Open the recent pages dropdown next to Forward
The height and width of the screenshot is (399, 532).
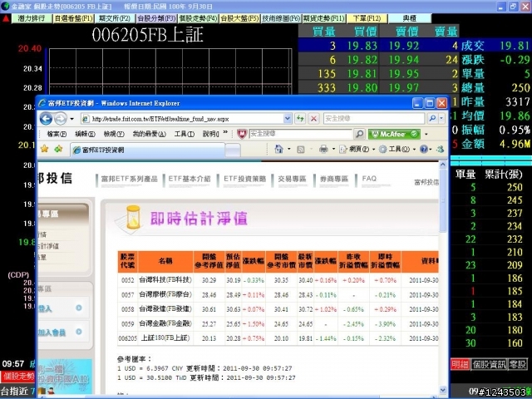71,119
